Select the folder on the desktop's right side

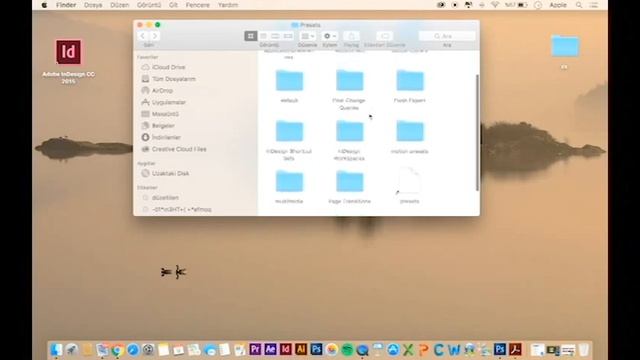[x=565, y=46]
